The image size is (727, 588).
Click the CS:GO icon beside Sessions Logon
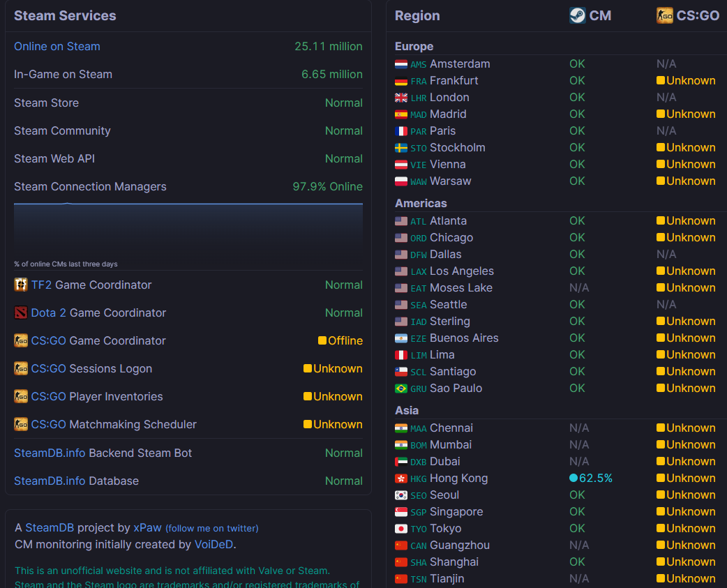(x=21, y=368)
